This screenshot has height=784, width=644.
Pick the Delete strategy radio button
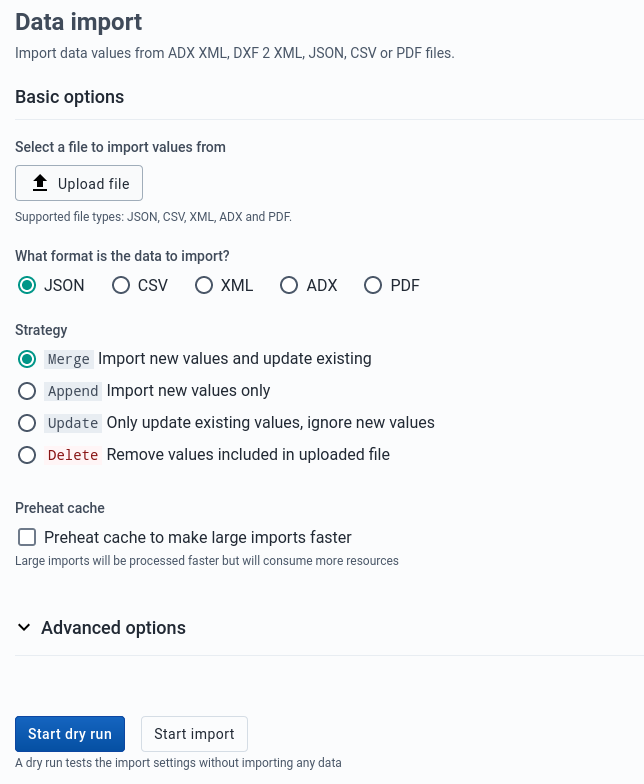27,455
